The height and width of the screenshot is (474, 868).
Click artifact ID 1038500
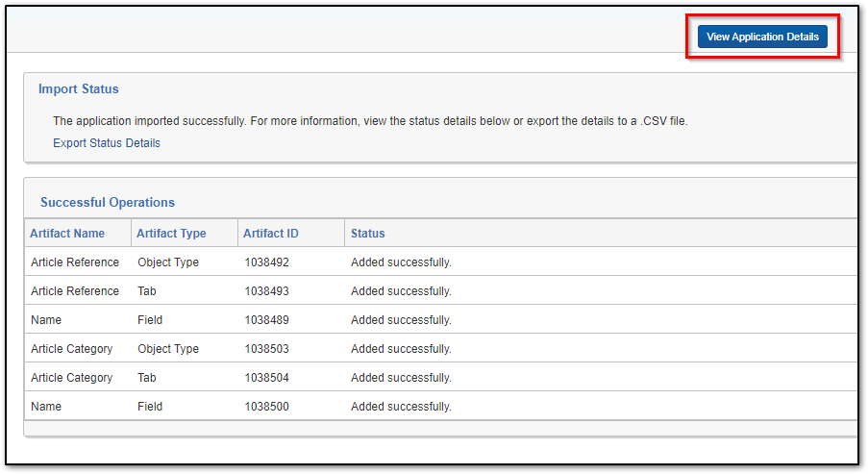tap(267, 406)
